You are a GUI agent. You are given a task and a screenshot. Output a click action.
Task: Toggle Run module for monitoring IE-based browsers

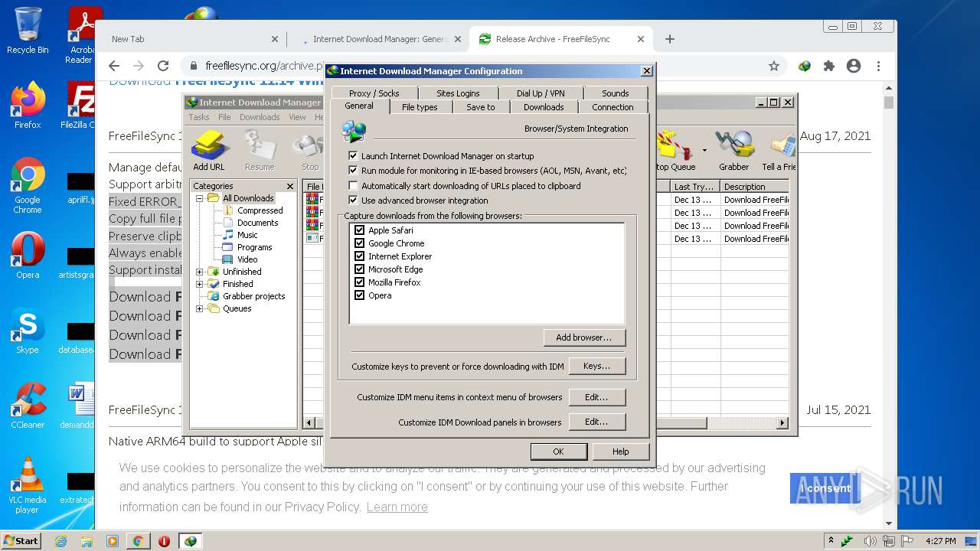(x=353, y=171)
